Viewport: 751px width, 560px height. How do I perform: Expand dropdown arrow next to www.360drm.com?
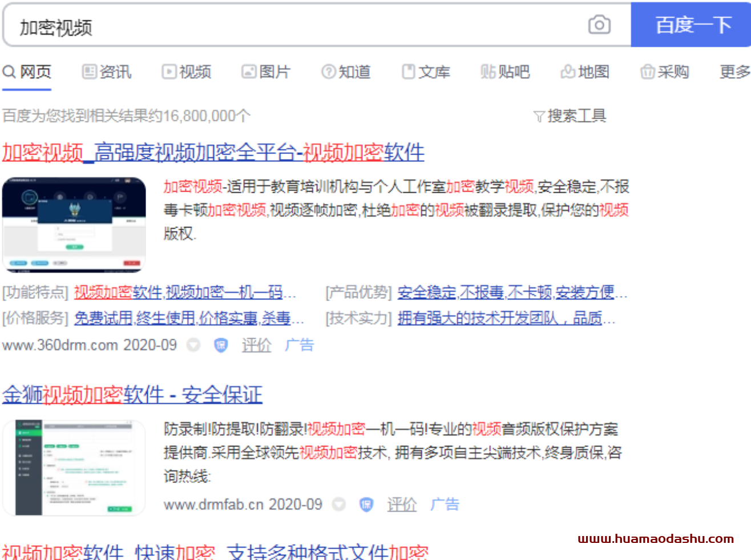pyautogui.click(x=194, y=345)
